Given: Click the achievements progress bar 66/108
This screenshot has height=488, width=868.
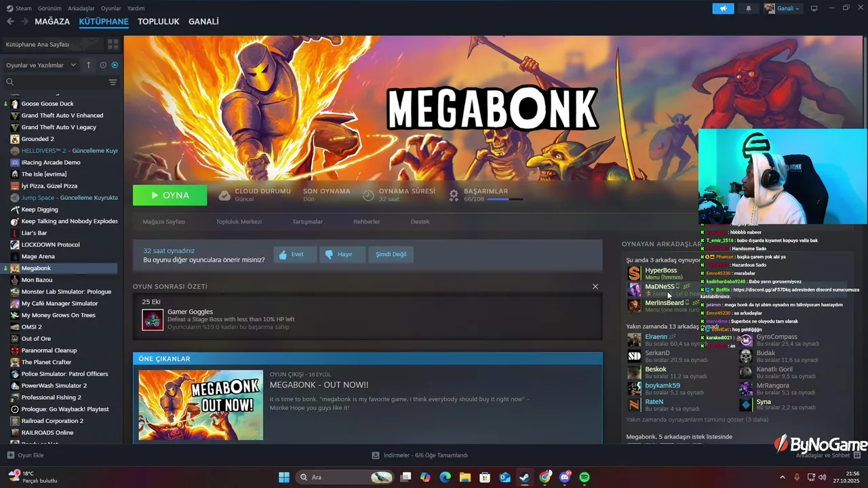Looking at the screenshot, I should tap(505, 199).
